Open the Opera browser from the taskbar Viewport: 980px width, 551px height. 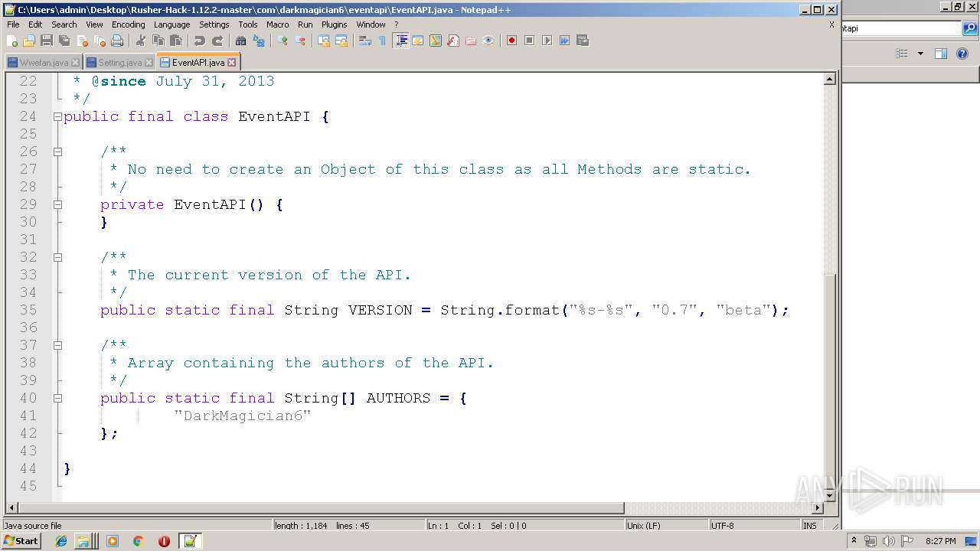coord(164,541)
